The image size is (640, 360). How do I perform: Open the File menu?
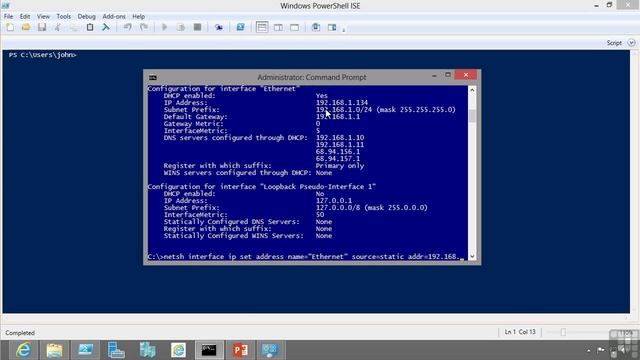point(8,16)
